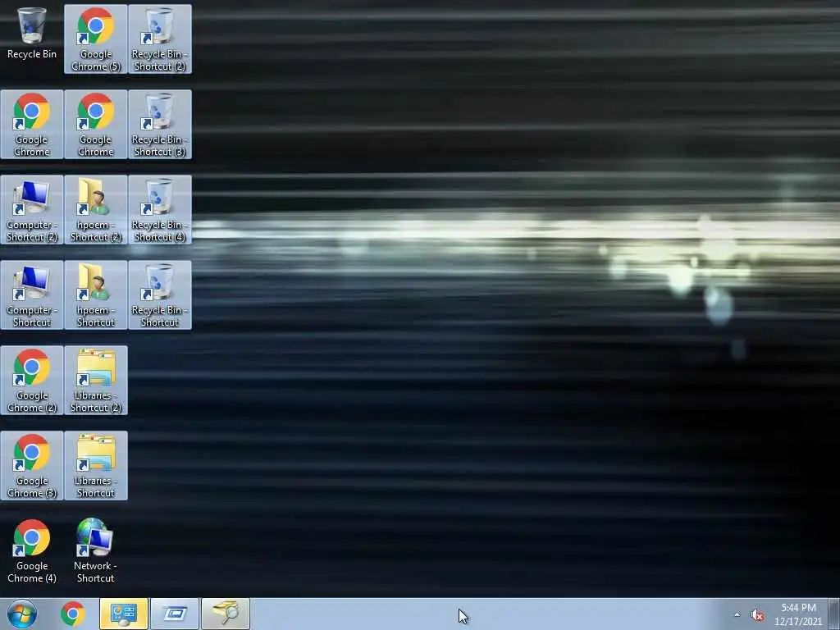840x630 pixels.
Task: Select the Libraries - Shortcut (2) icon
Action: tap(95, 380)
